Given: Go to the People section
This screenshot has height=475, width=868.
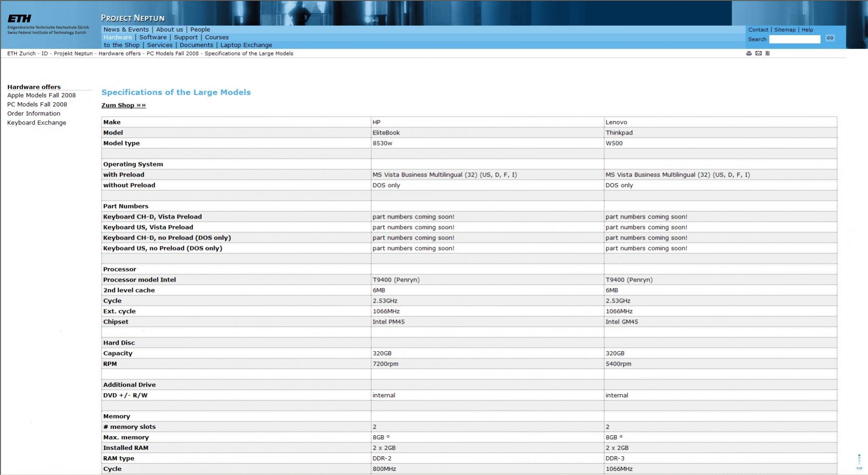Looking at the screenshot, I should click(200, 30).
